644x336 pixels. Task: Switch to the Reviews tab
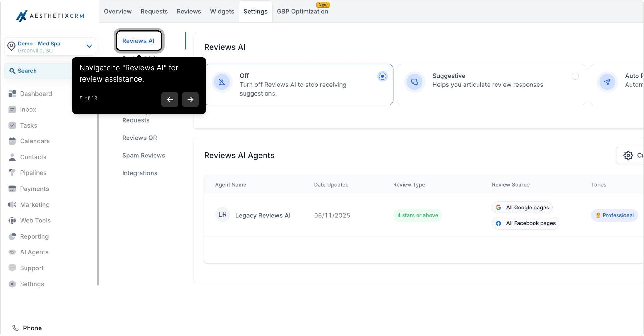[x=189, y=12]
